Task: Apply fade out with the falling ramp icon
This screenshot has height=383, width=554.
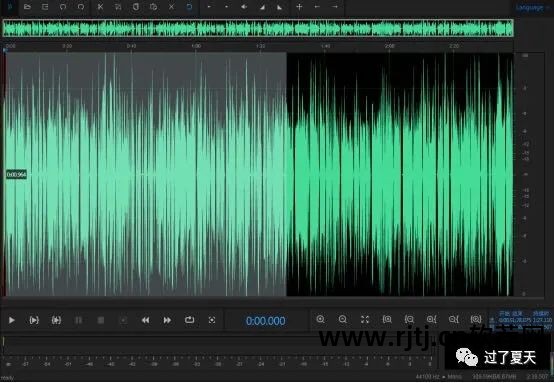Action: click(279, 7)
